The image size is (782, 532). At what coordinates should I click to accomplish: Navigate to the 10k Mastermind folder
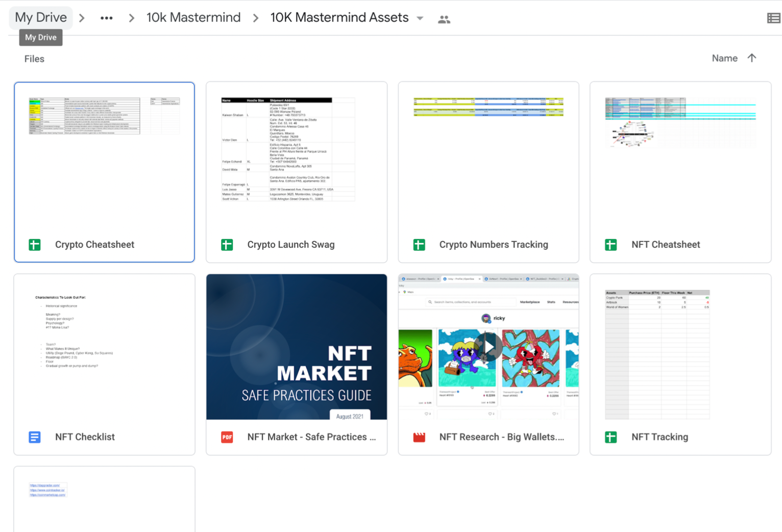pyautogui.click(x=193, y=17)
